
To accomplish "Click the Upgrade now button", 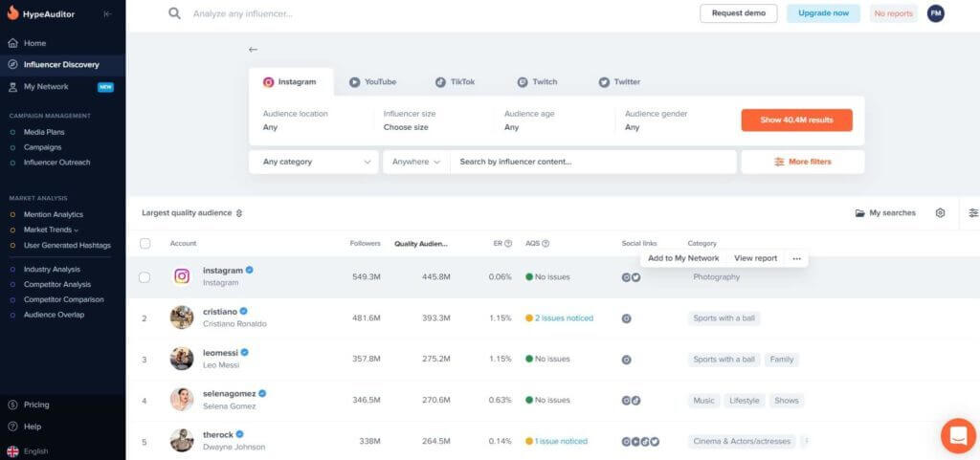I will (x=823, y=13).
